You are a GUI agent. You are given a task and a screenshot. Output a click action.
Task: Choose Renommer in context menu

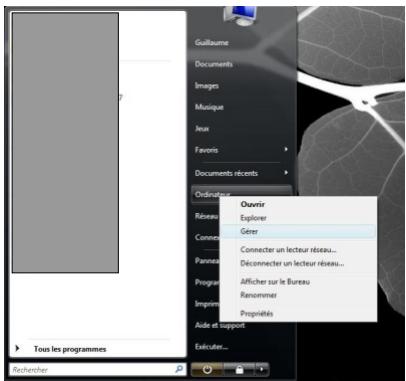[258, 295]
